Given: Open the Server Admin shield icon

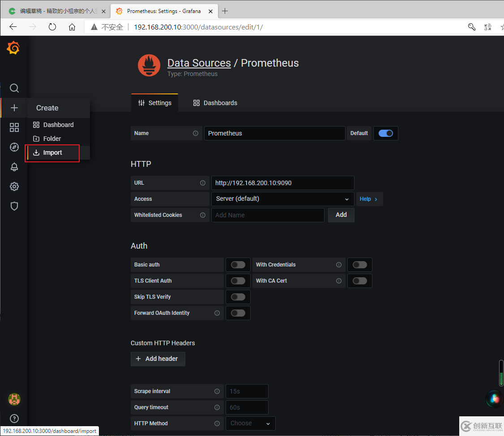Looking at the screenshot, I should 14,206.
